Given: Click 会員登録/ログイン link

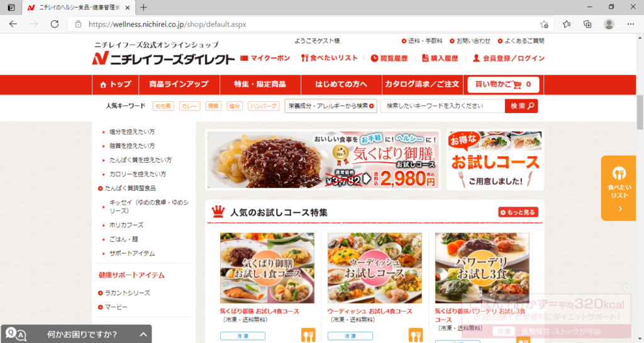Looking at the screenshot, I should click(x=508, y=58).
